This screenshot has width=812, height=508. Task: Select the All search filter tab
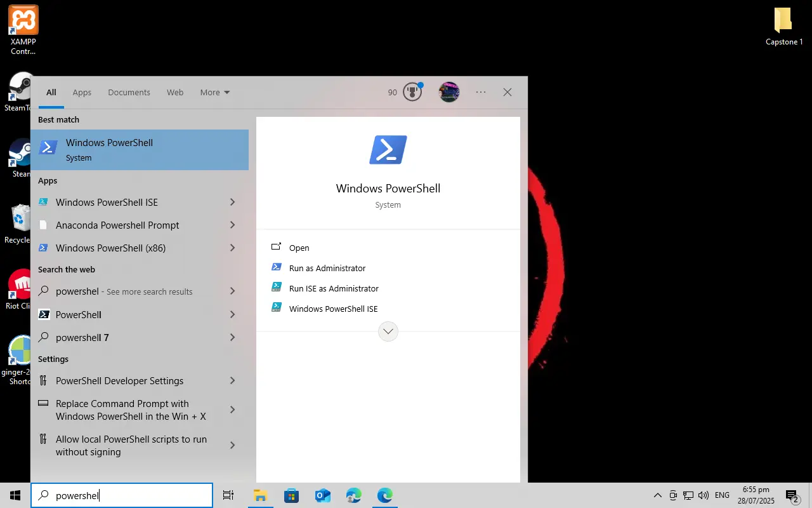51,92
